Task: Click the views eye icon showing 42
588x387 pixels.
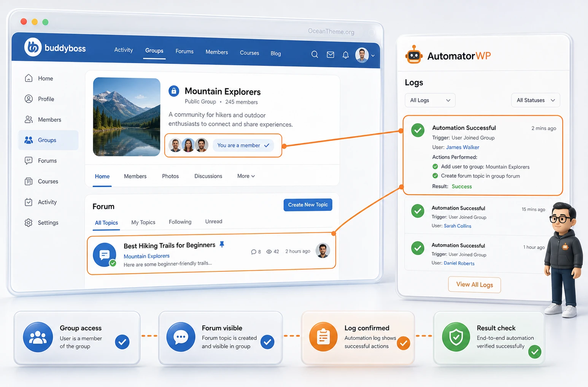Action: click(269, 252)
